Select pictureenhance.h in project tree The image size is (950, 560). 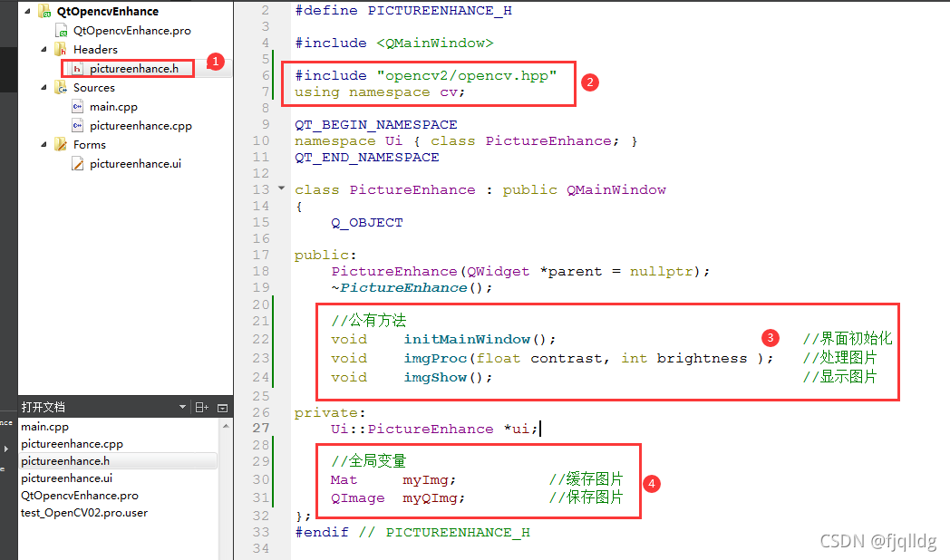pos(134,69)
